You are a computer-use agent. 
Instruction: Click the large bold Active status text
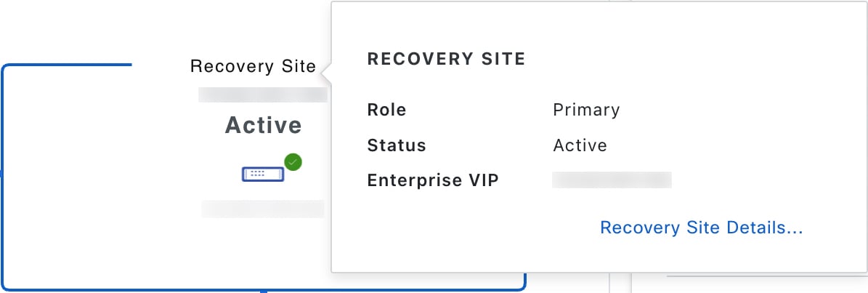[x=263, y=125]
